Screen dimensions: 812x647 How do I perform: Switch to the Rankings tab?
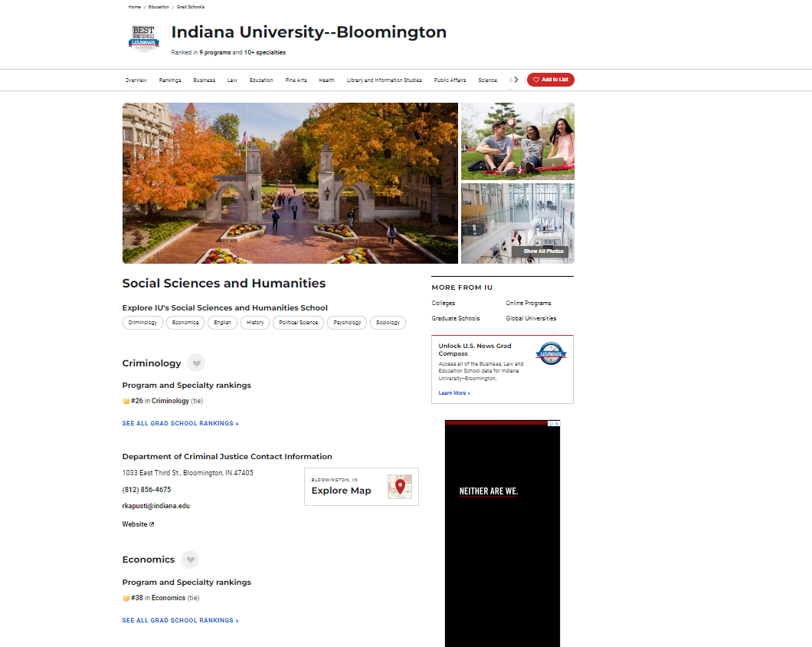pyautogui.click(x=170, y=80)
